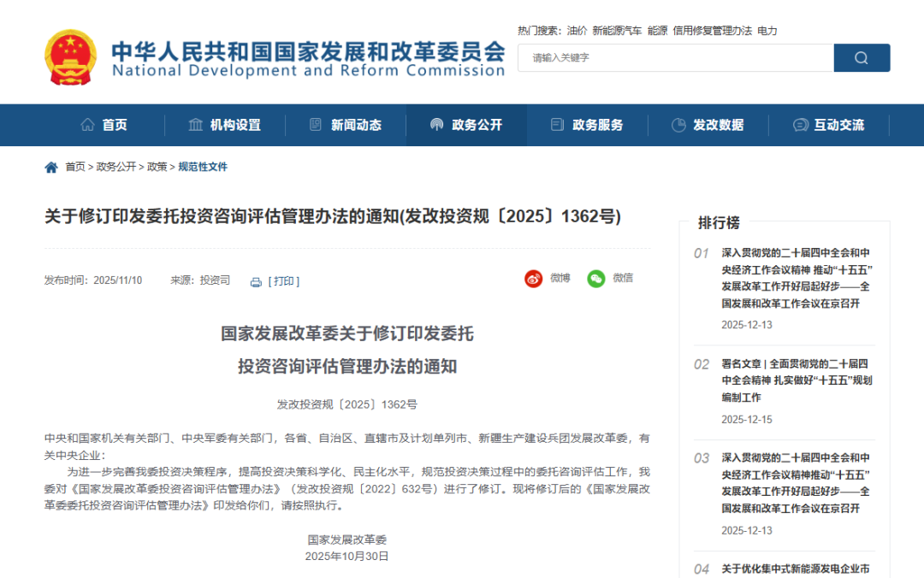Image resolution: width=924 pixels, height=578 pixels.
Task: Click the printer icon
Action: (256, 282)
